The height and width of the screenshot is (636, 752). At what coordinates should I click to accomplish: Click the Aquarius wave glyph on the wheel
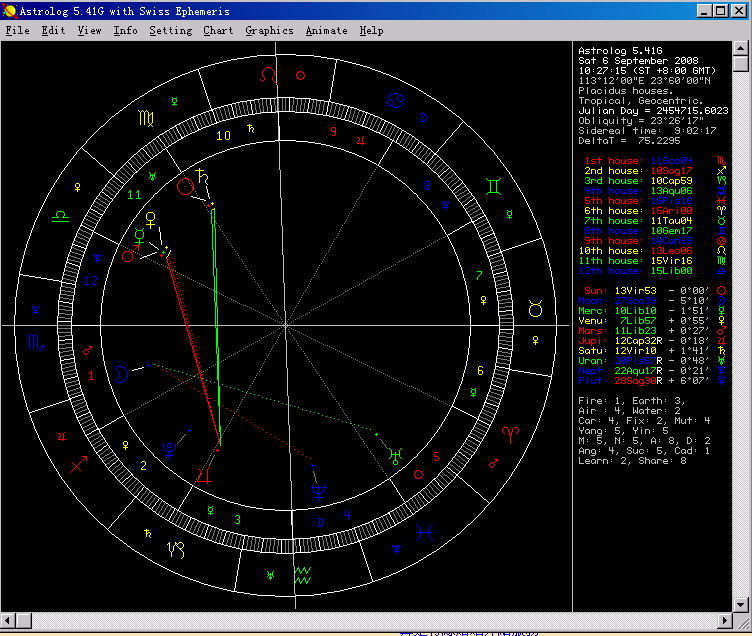point(303,576)
